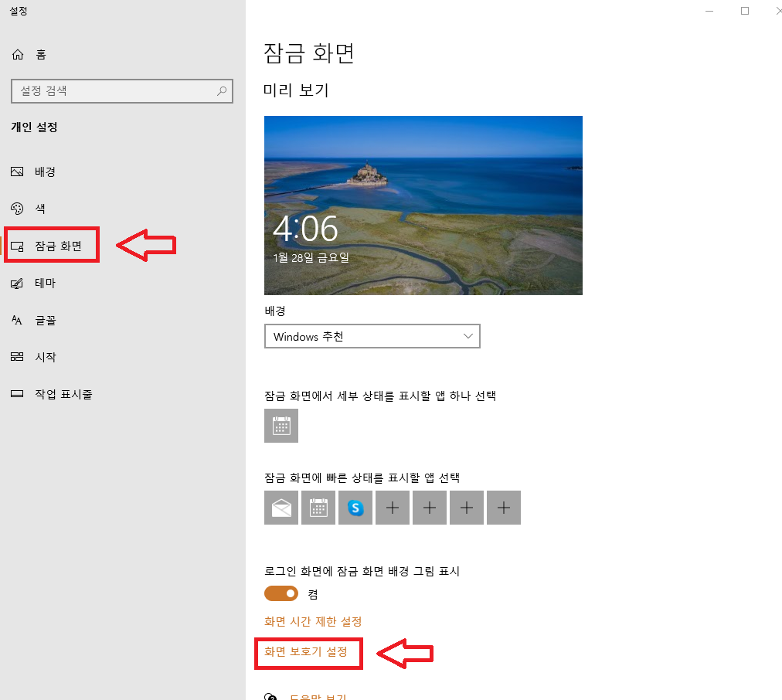The height and width of the screenshot is (700, 782).
Task: Maximize the settings window
Action: pyautogui.click(x=745, y=11)
